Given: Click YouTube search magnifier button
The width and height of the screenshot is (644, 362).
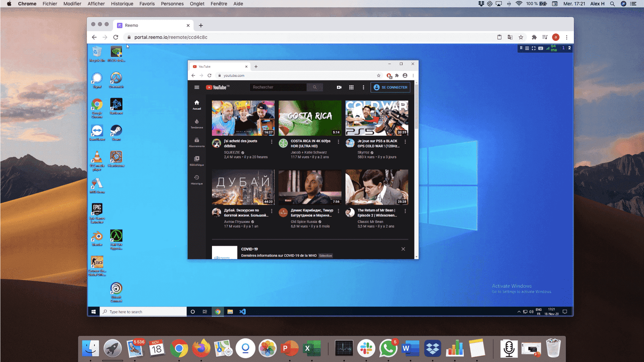Looking at the screenshot, I should coord(315,87).
